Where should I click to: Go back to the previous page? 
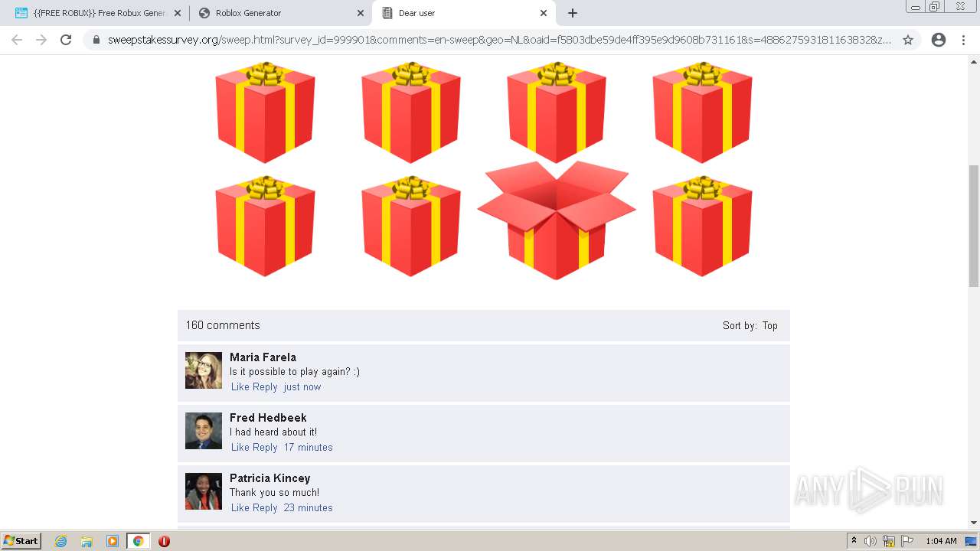(17, 40)
